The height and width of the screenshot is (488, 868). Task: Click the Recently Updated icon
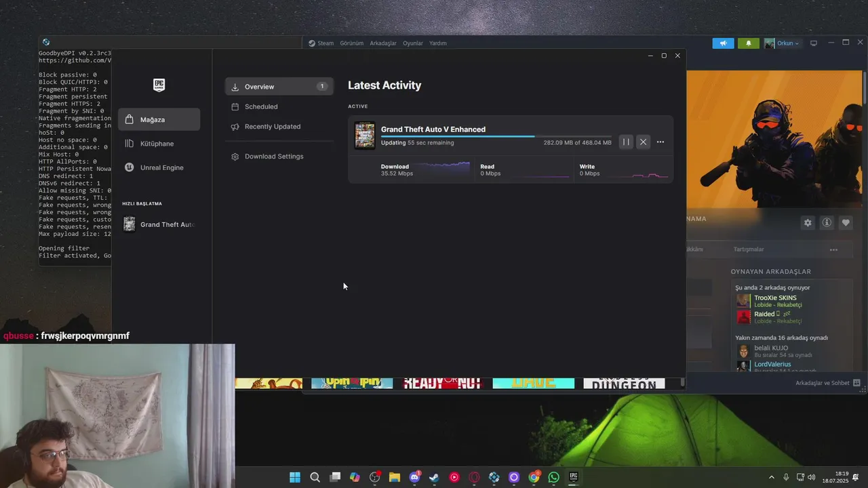click(235, 127)
